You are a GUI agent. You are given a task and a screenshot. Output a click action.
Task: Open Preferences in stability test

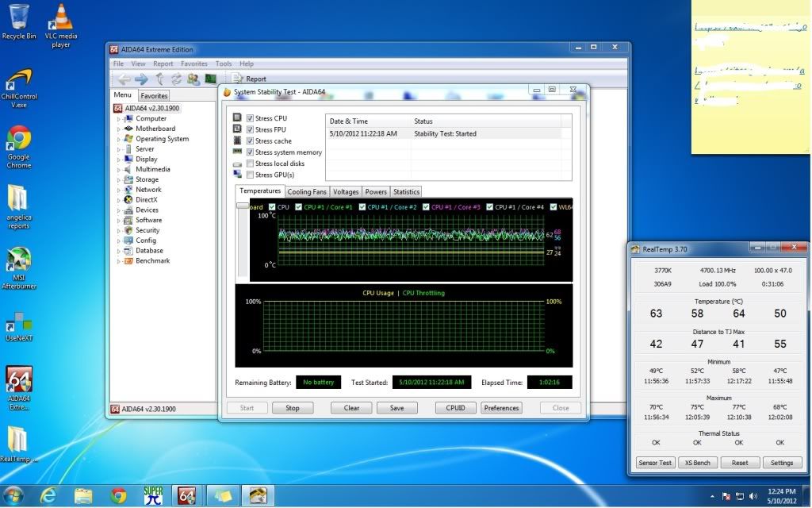[501, 408]
